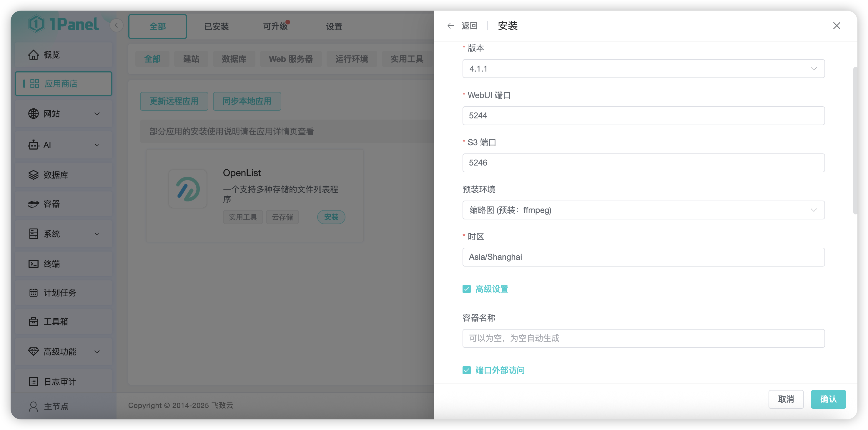Click the 取消 cancel button
Viewport: 868px width, 430px height.
[785, 399]
